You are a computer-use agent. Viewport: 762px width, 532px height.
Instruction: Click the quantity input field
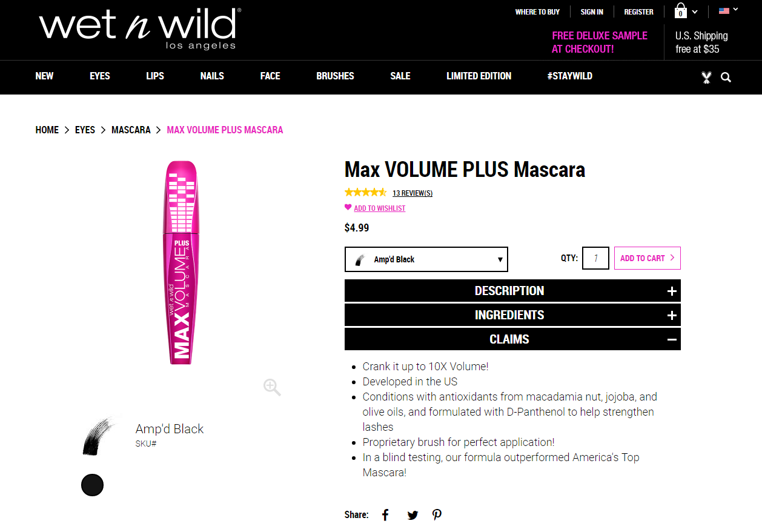595,258
